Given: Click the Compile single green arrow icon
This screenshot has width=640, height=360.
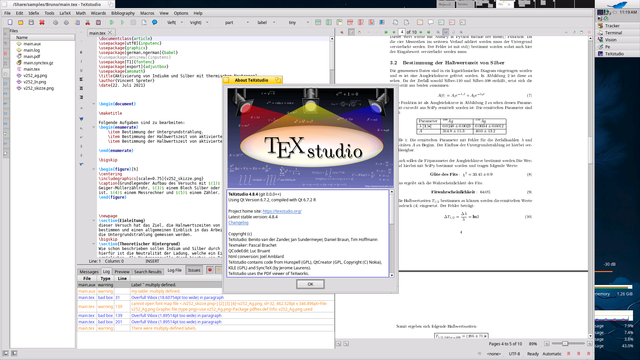Looking at the screenshot, I should [x=122, y=22].
